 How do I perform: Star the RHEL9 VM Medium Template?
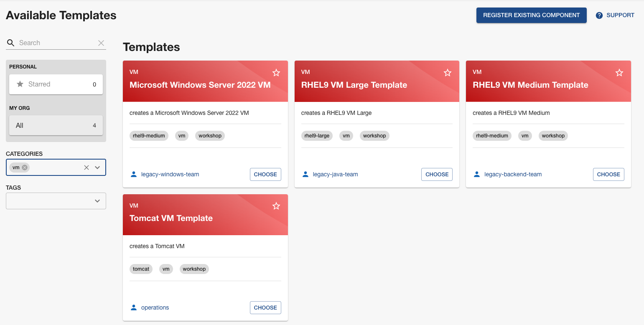619,73
